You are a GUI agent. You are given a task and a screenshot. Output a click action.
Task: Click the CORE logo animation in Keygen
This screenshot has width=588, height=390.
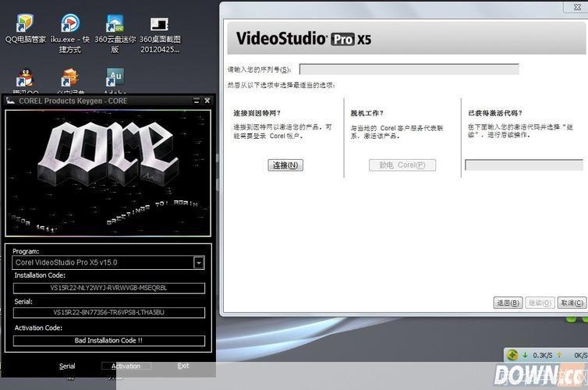pos(108,173)
